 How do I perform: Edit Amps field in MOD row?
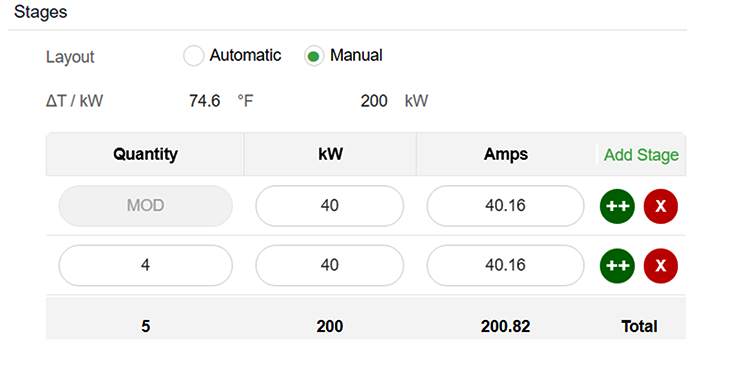(505, 206)
